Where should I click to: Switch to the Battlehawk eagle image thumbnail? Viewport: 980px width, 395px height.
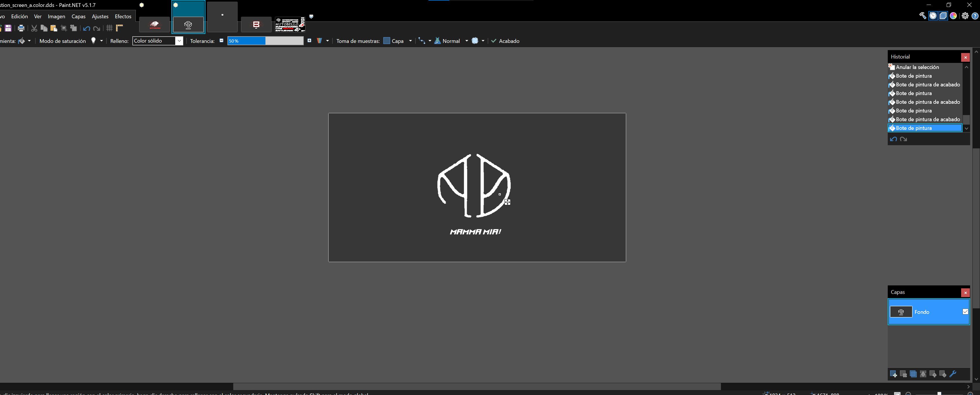pos(154,25)
